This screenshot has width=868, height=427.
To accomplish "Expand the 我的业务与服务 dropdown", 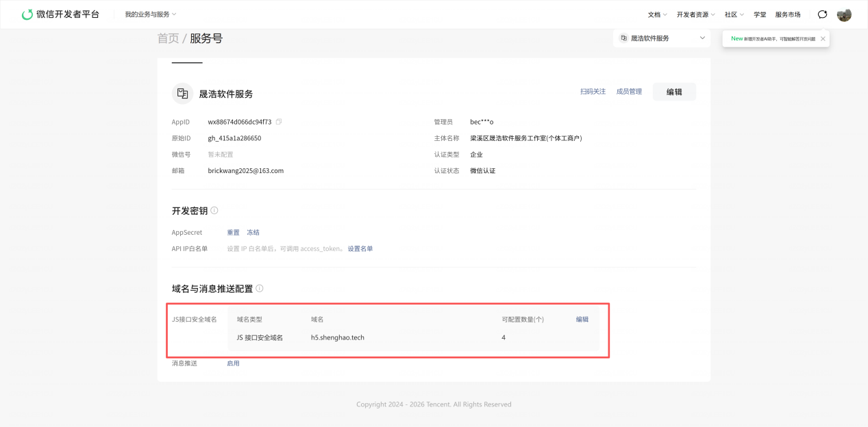I will [151, 14].
